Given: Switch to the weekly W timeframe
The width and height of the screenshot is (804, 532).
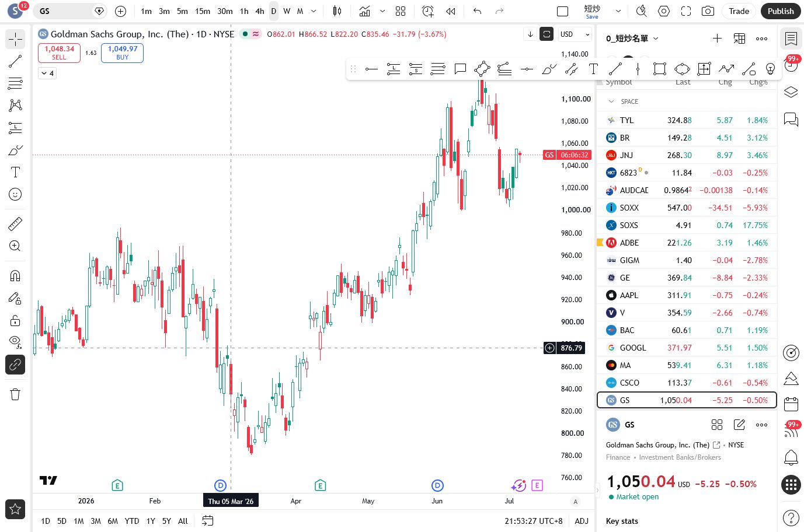Looking at the screenshot, I should point(287,11).
